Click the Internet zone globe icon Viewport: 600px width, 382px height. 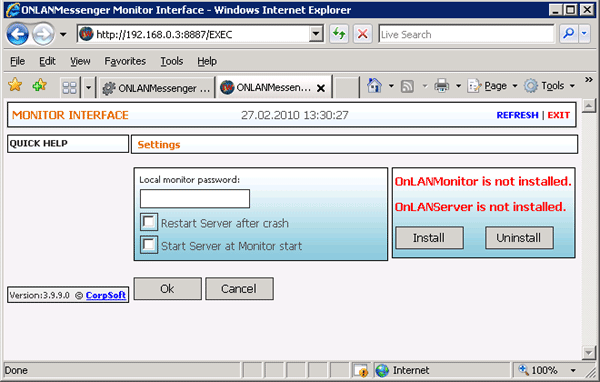[382, 371]
